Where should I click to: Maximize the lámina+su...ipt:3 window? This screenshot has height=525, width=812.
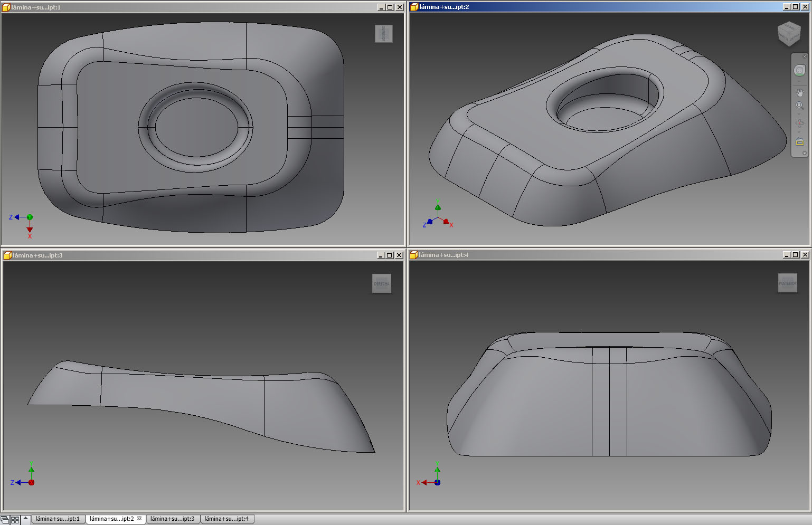click(390, 255)
